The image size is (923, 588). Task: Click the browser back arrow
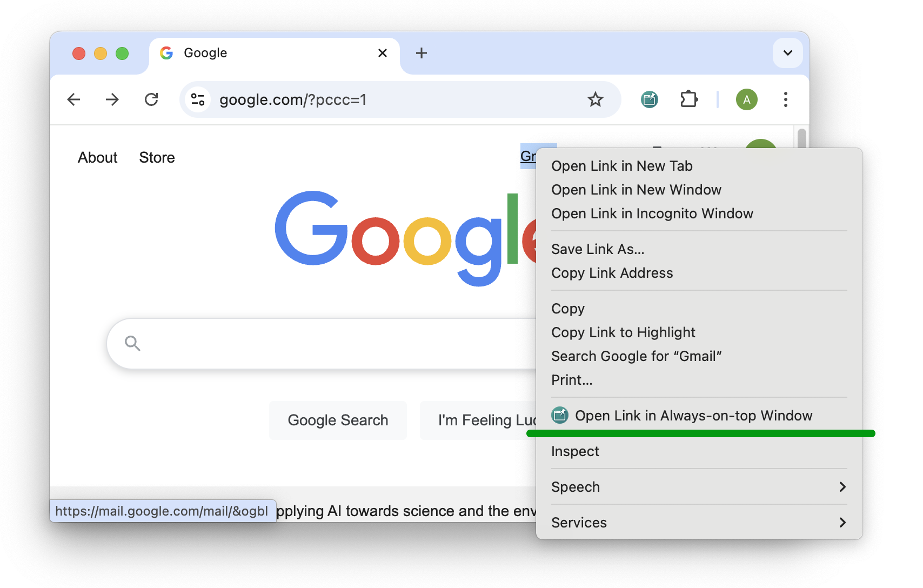click(74, 99)
